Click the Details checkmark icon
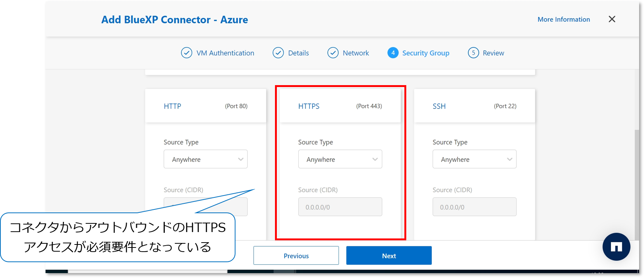This screenshot has width=644, height=278. (278, 53)
